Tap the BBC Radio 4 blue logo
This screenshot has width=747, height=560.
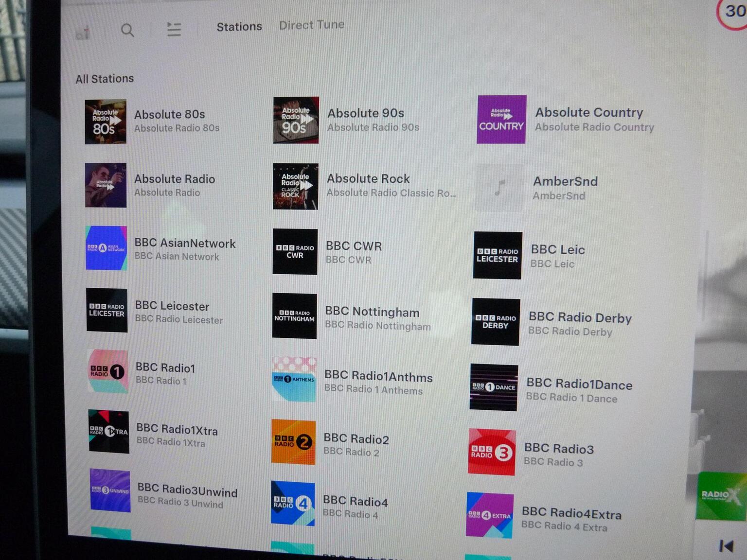point(293,504)
